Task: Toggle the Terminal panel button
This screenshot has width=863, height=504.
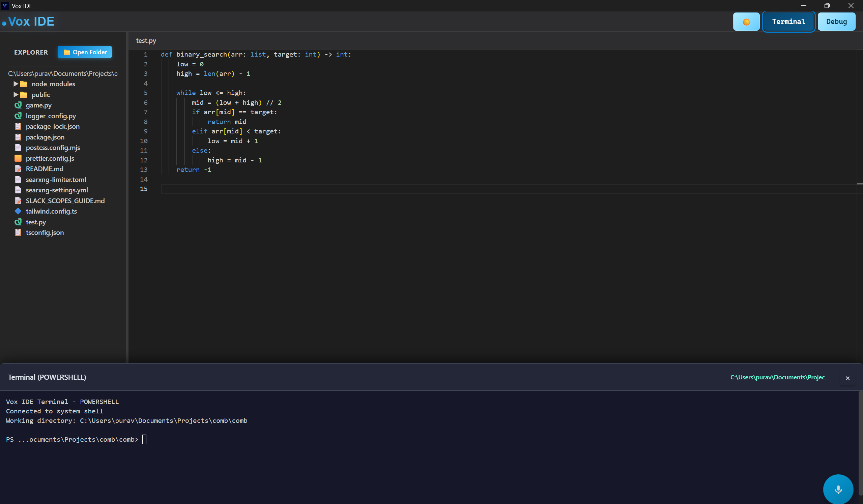Action: (x=788, y=22)
